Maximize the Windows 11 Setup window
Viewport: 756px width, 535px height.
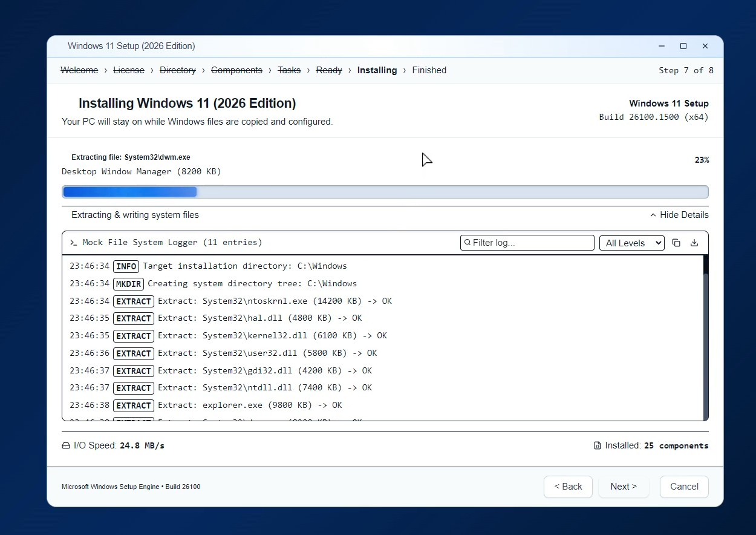[x=683, y=46]
